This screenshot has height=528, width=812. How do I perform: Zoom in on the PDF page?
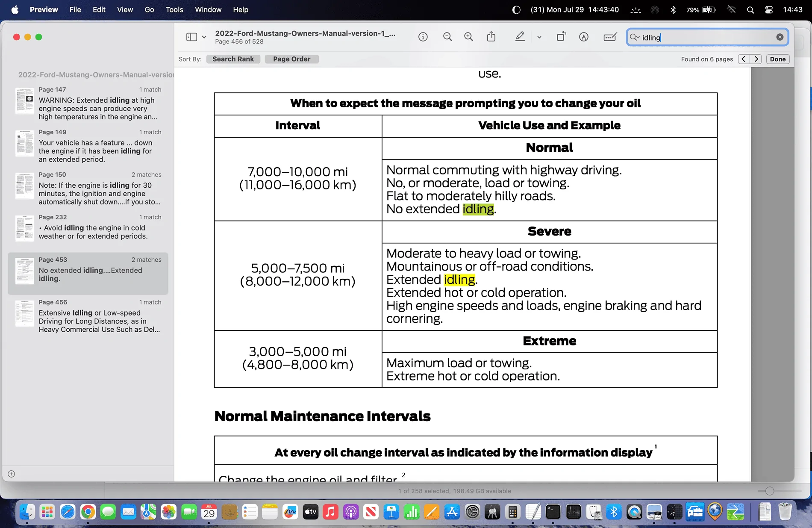coord(469,37)
